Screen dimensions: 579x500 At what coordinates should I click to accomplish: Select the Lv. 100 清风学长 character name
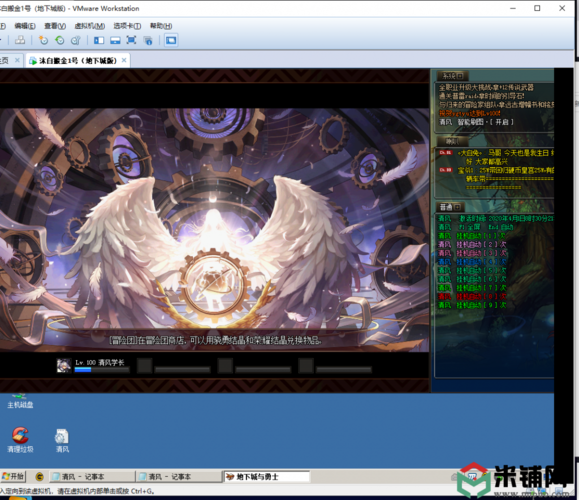[100, 362]
